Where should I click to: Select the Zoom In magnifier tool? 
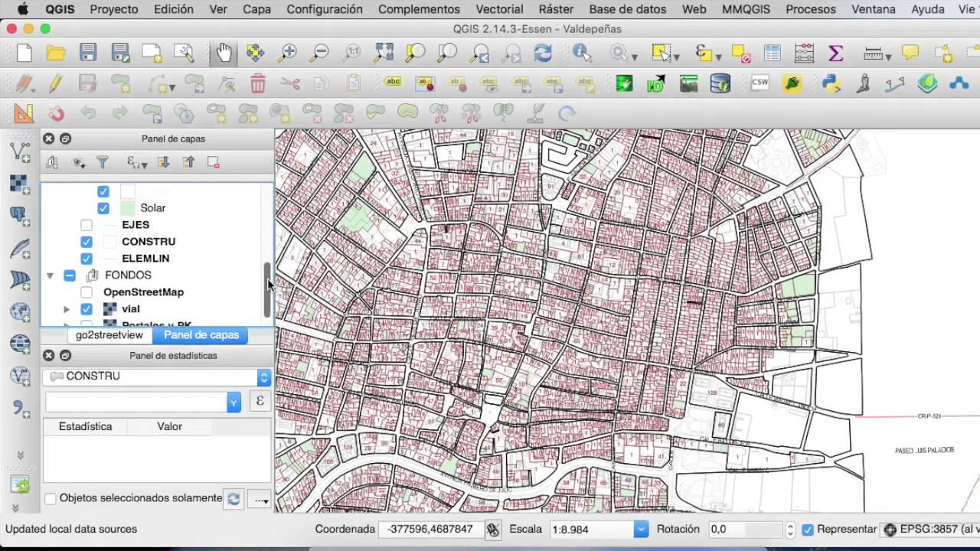click(x=288, y=53)
